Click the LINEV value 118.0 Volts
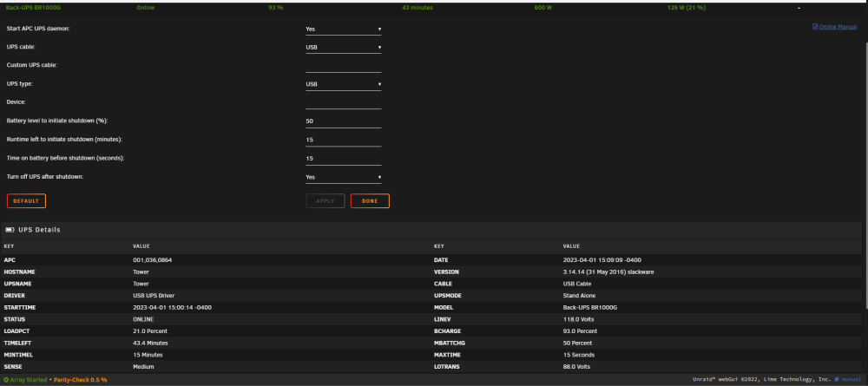The height and width of the screenshot is (386, 868). click(x=578, y=319)
